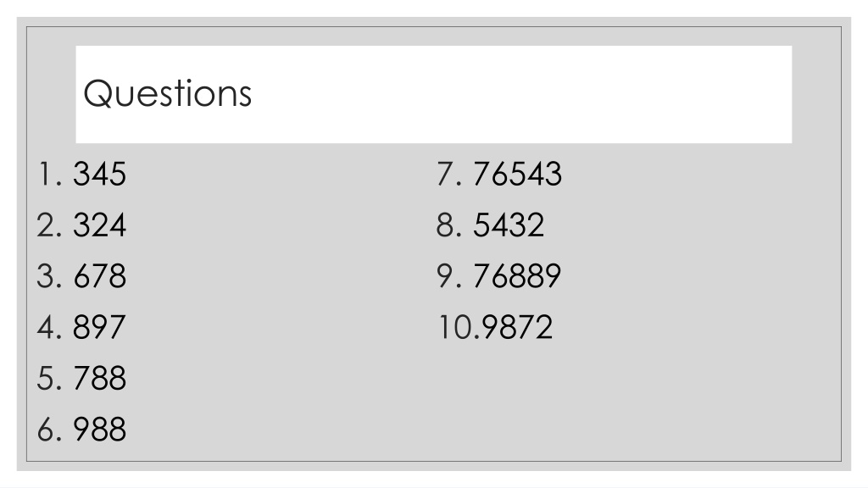Click the number 988 text
The width and height of the screenshot is (868, 488).
point(100,429)
